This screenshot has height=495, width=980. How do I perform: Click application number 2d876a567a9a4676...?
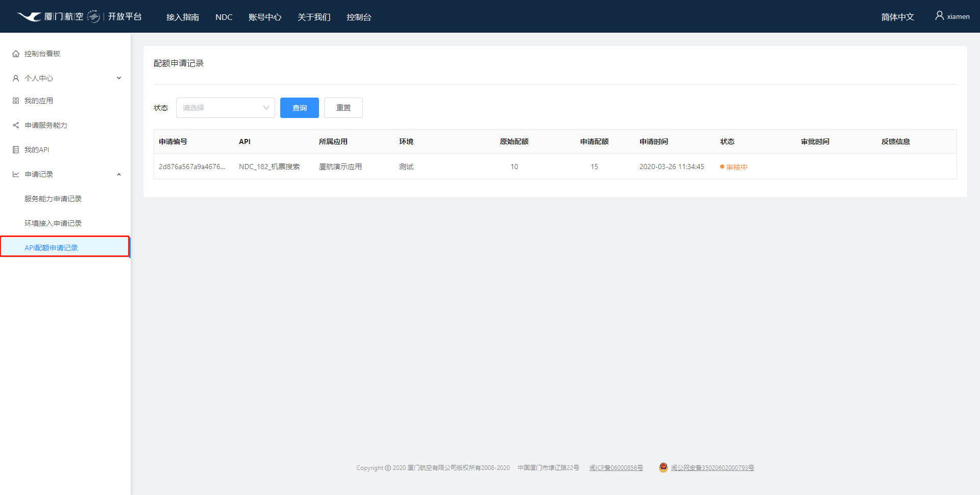pos(192,167)
